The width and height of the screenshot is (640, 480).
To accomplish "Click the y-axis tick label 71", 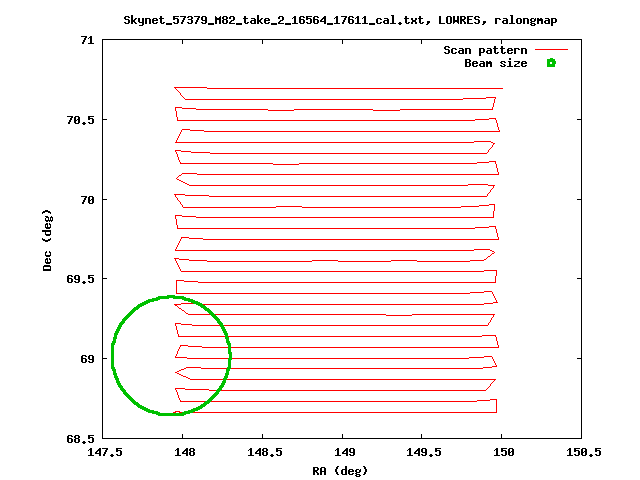I will [87, 40].
